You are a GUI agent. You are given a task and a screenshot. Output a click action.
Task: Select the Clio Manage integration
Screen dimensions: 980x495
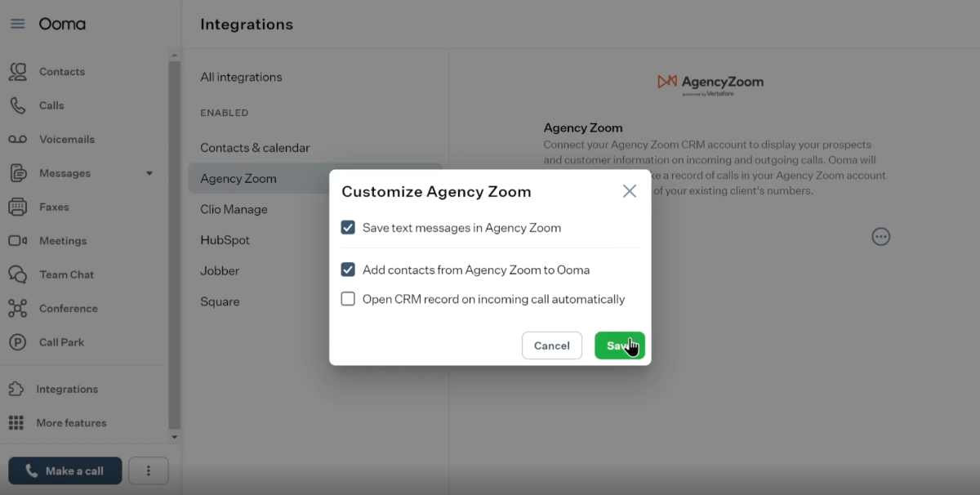tap(234, 209)
